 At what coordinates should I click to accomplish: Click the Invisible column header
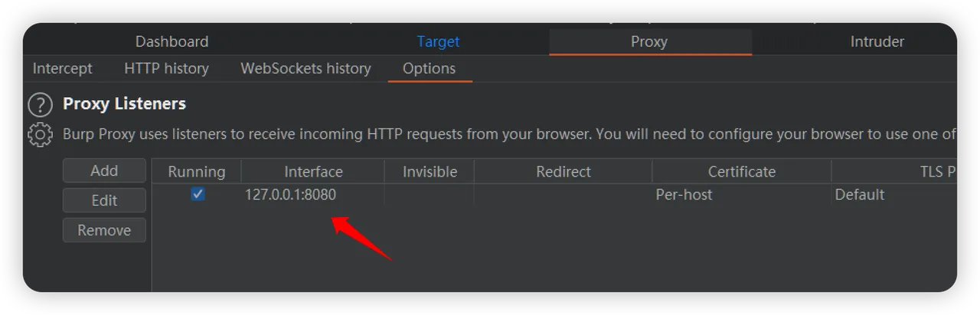430,171
